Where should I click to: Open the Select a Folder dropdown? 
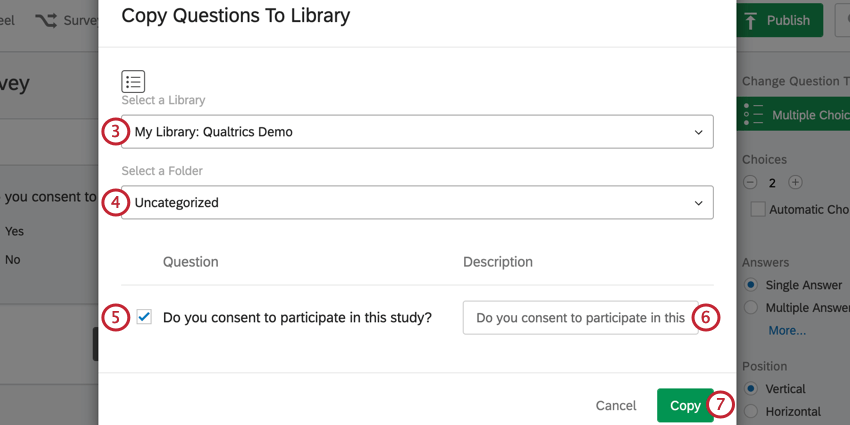point(417,202)
